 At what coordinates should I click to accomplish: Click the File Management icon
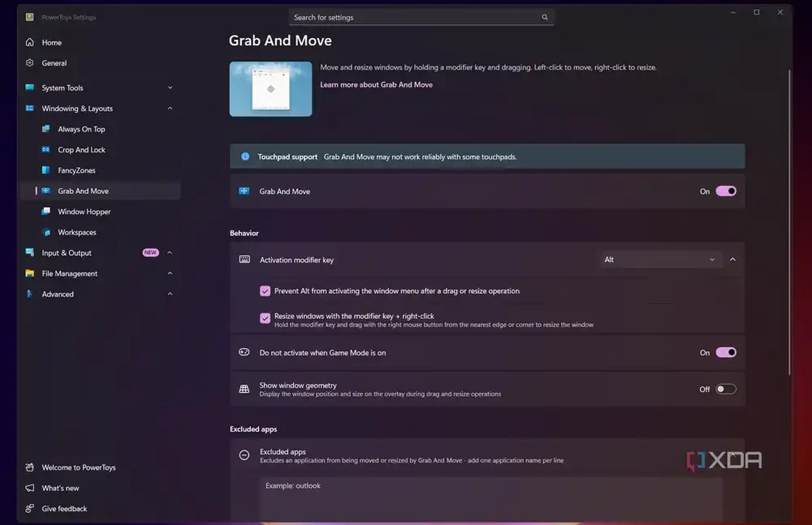point(30,273)
